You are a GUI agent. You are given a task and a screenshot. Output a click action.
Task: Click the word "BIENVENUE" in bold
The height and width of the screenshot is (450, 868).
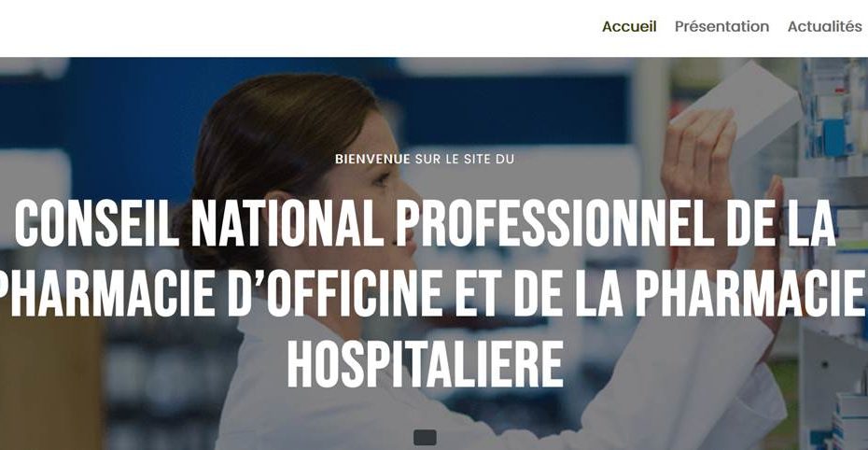pyautogui.click(x=372, y=159)
